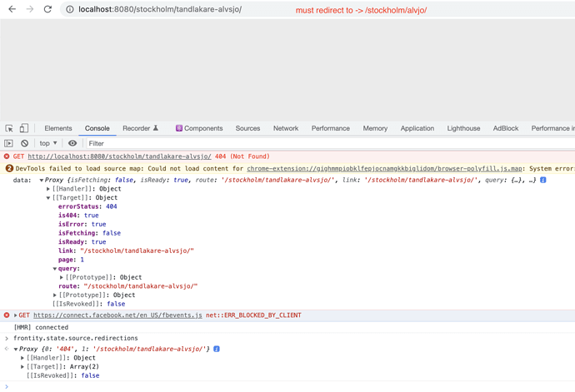Click the red error icon on 404 line
The image size is (575, 392).
coord(7,156)
